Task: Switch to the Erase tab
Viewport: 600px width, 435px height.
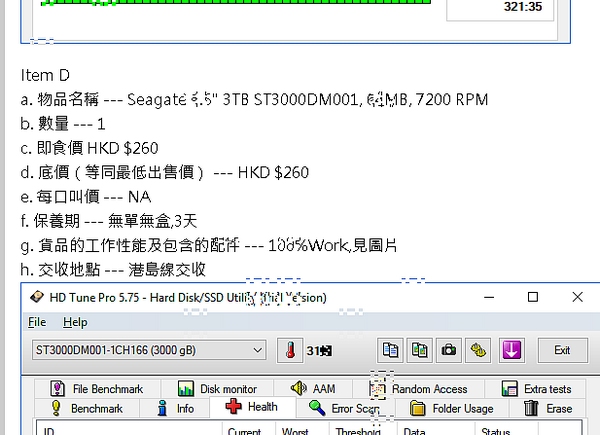Action: tap(548, 408)
